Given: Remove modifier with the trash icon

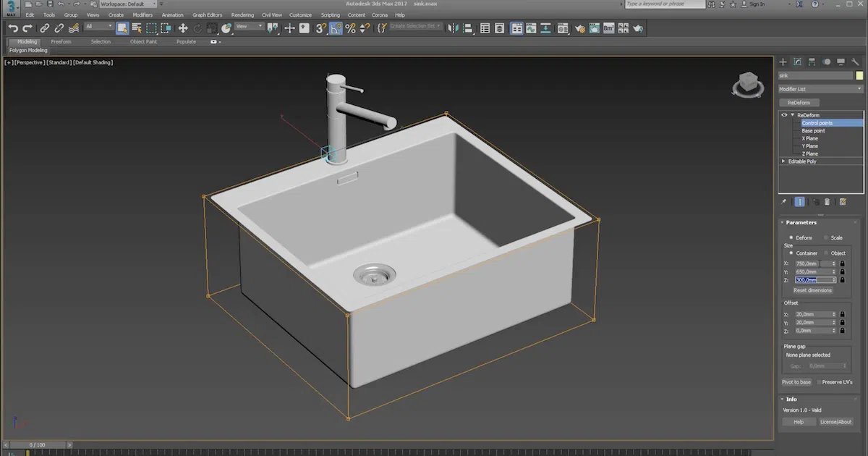Looking at the screenshot, I should pos(827,202).
